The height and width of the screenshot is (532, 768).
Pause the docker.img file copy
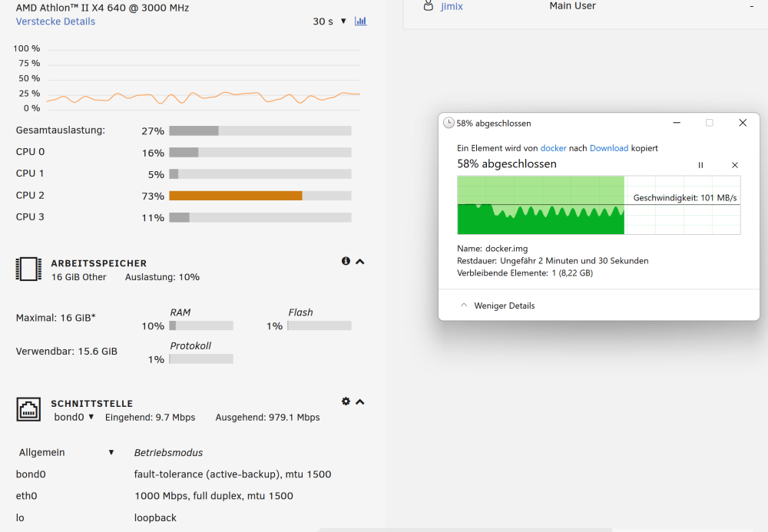[x=700, y=165]
